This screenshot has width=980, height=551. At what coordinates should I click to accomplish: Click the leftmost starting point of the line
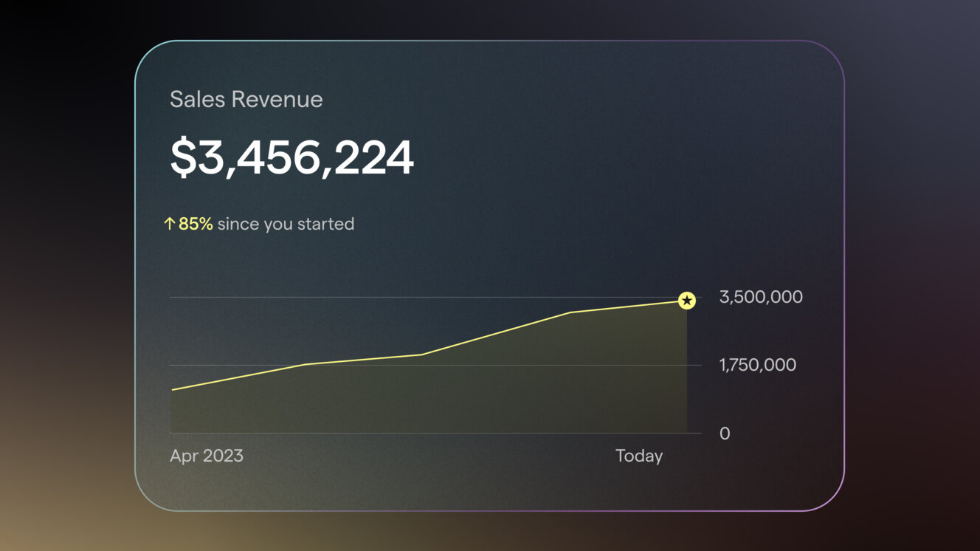172,389
